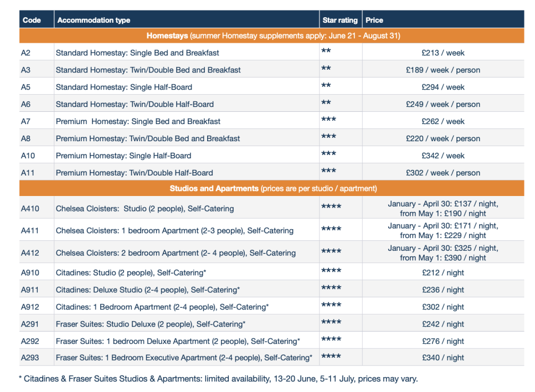Click code A7 in the table
The image size is (535, 392).
tap(25, 121)
